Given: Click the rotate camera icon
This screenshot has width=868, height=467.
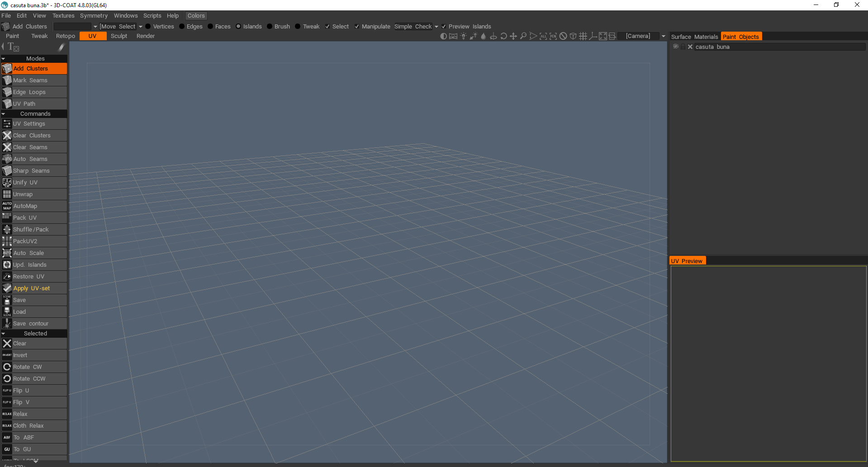Looking at the screenshot, I should click(503, 36).
